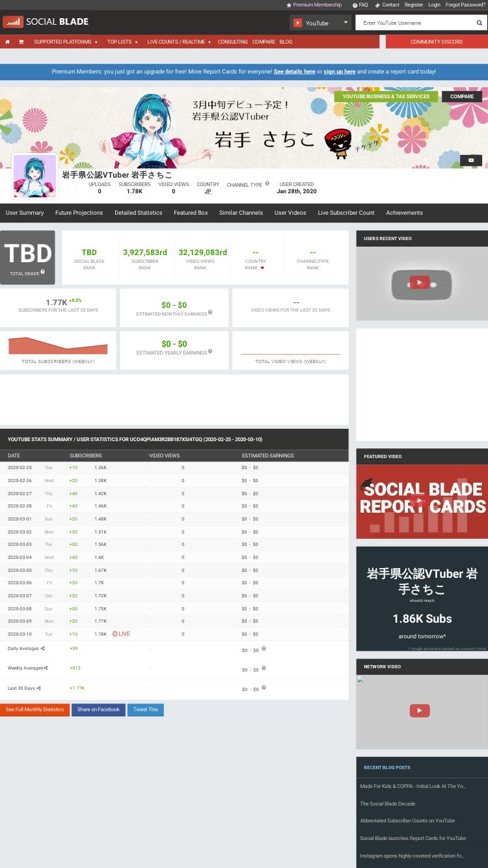Open the Compare menu item in navigation
Image resolution: width=488 pixels, height=868 pixels.
tap(264, 42)
